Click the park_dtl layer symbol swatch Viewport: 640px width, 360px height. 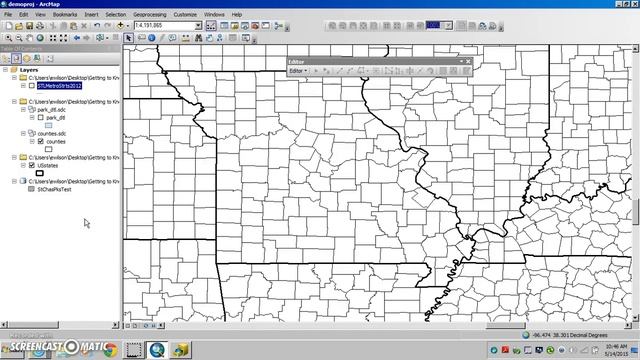tap(49, 126)
